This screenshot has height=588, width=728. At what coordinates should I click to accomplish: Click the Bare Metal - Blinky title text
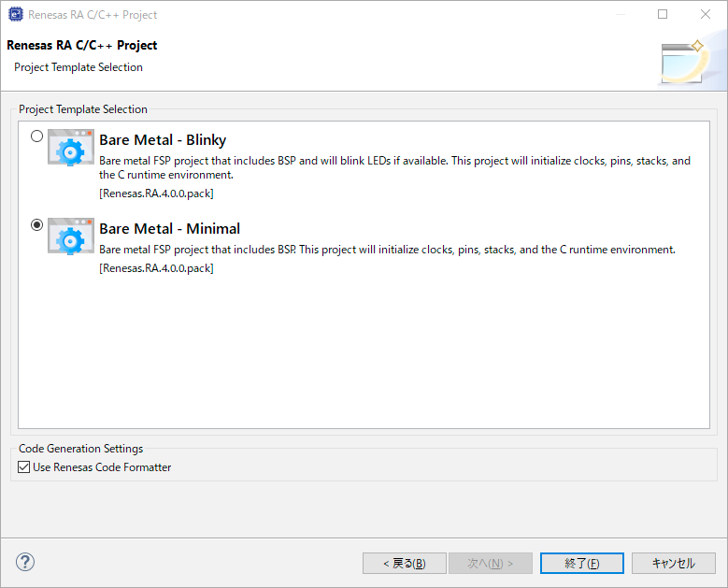[x=163, y=140]
